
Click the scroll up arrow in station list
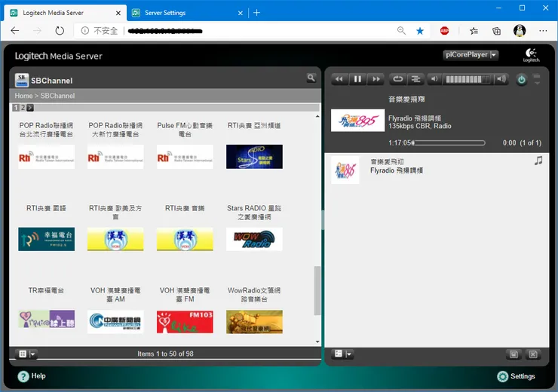pos(317,116)
